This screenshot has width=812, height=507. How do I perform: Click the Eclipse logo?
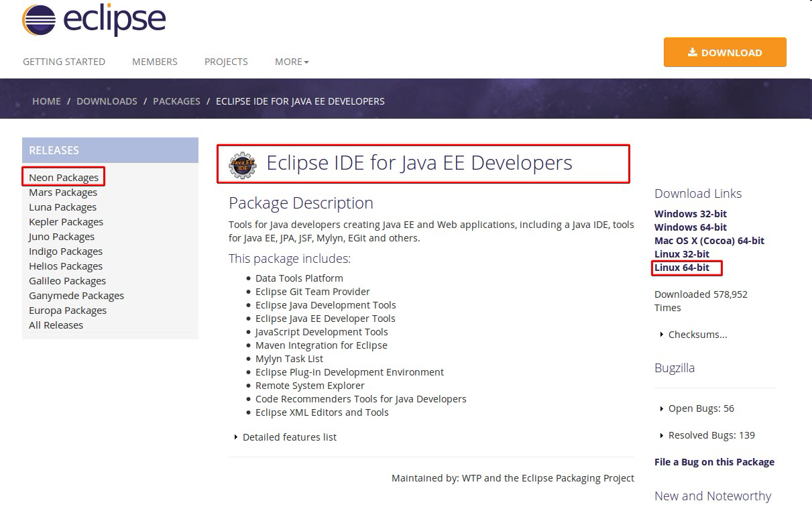pyautogui.click(x=94, y=20)
